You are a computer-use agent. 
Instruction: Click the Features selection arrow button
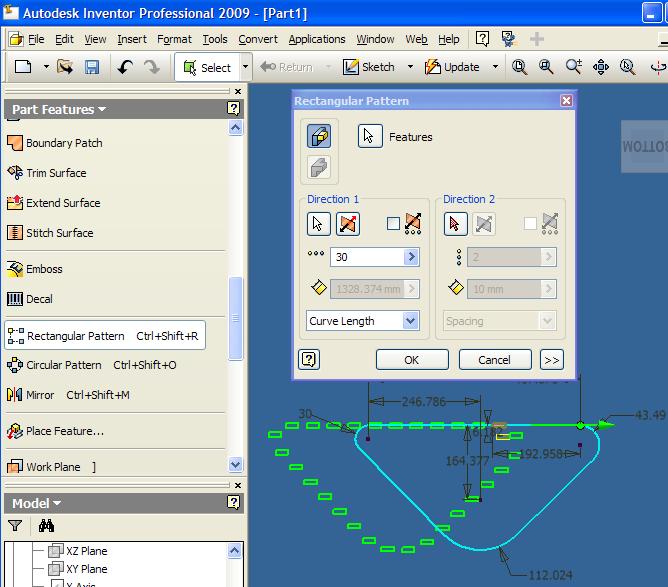(x=370, y=136)
